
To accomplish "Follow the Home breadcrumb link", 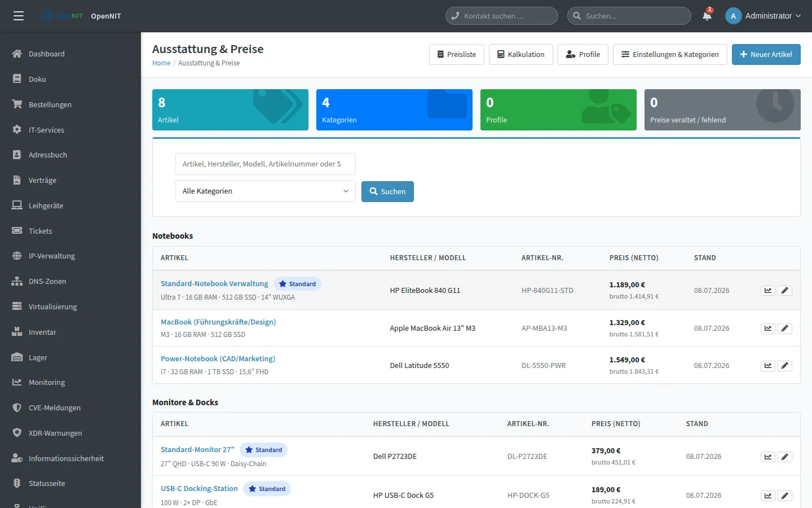I will coord(161,63).
